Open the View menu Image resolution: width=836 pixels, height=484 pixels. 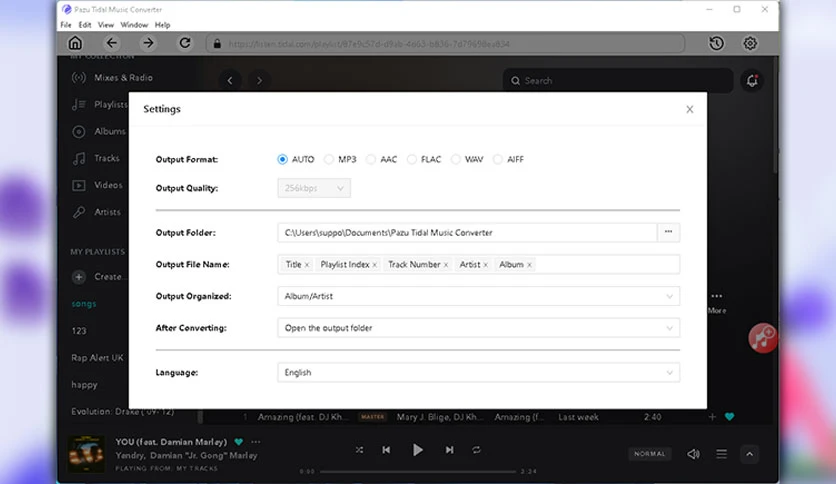point(106,25)
